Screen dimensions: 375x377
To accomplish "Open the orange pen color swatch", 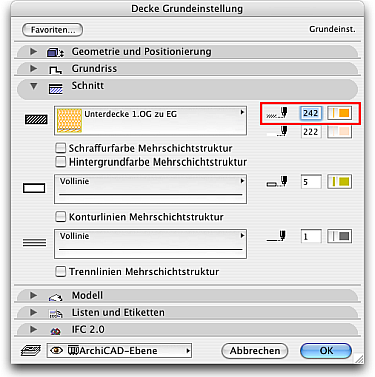I will point(340,113).
